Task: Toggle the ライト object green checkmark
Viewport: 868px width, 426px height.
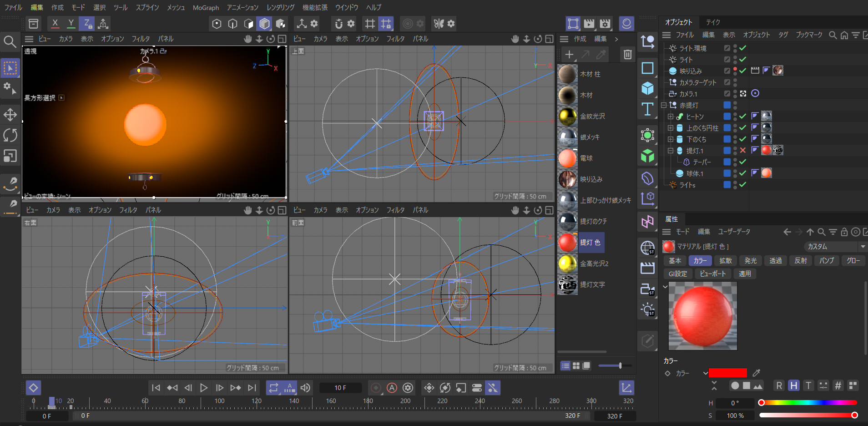Action: [743, 60]
